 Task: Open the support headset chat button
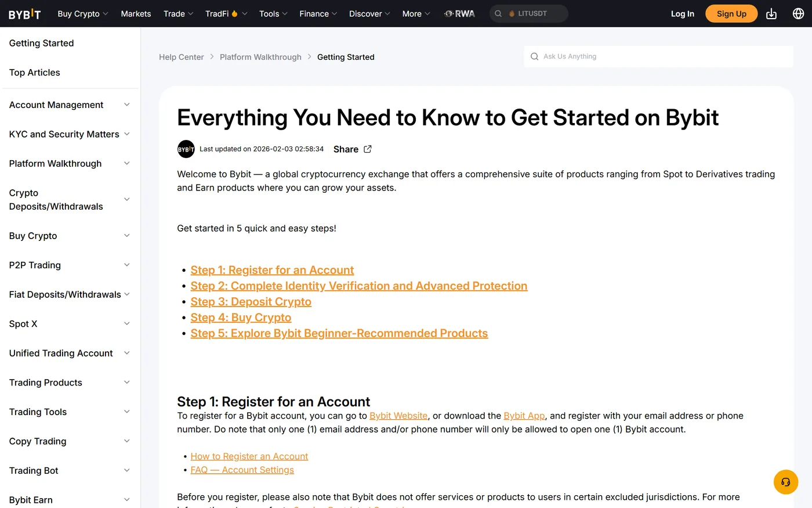point(786,482)
